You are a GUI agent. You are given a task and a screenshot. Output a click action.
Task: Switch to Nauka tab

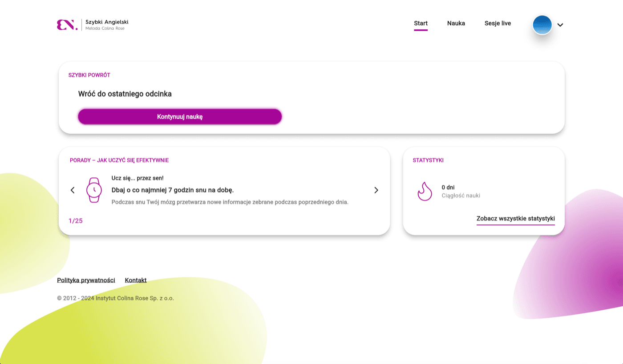(456, 24)
